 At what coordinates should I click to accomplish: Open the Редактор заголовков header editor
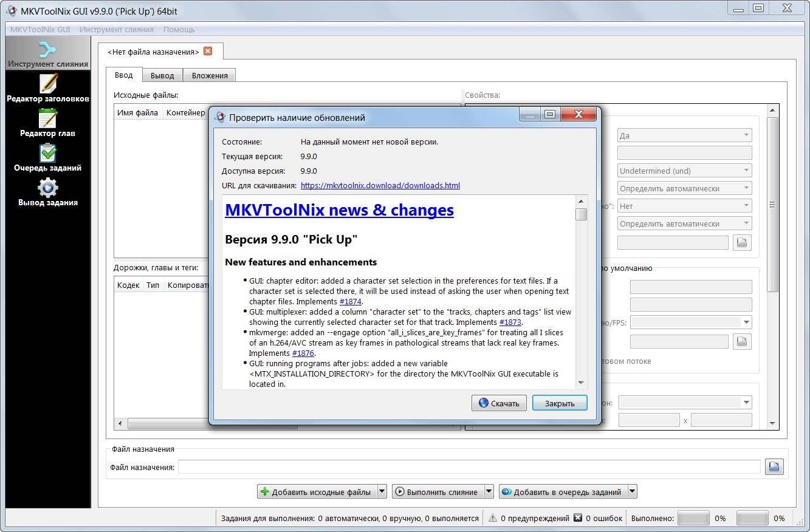pos(47,88)
